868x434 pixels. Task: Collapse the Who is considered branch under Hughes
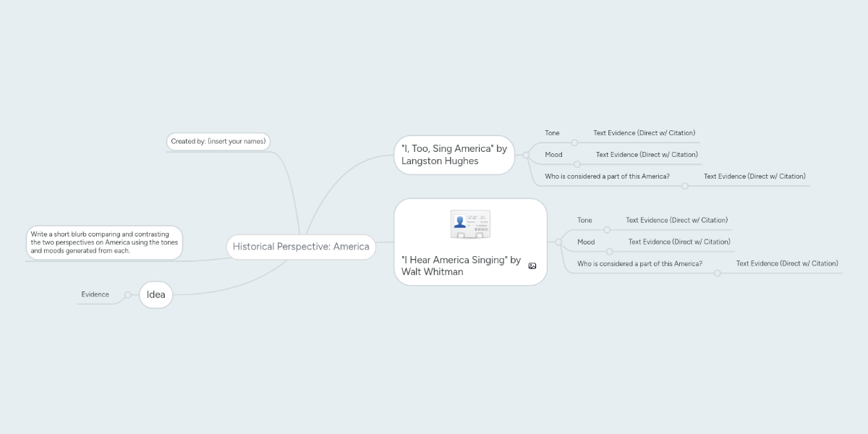pos(685,184)
